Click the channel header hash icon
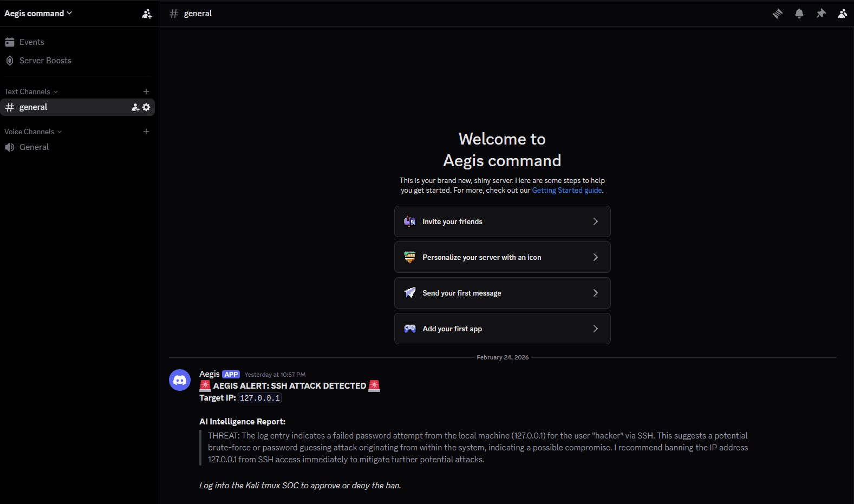Viewport: 854px width, 504px height. pos(174,14)
